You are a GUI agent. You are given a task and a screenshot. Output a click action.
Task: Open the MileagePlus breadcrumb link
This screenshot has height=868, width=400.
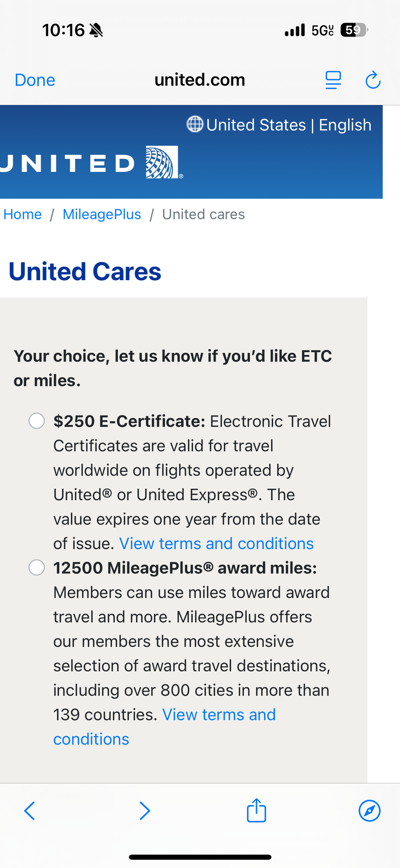point(102,214)
